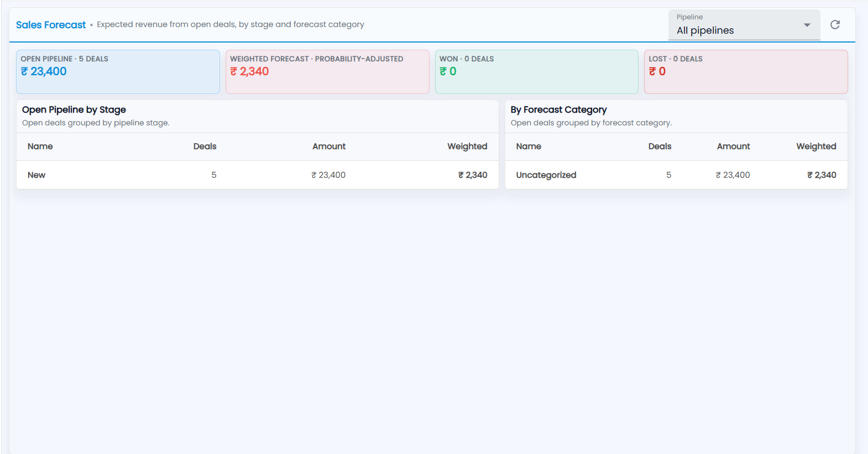Click weighted ₹ 2,340 in New row
868x454 pixels.
tap(473, 175)
